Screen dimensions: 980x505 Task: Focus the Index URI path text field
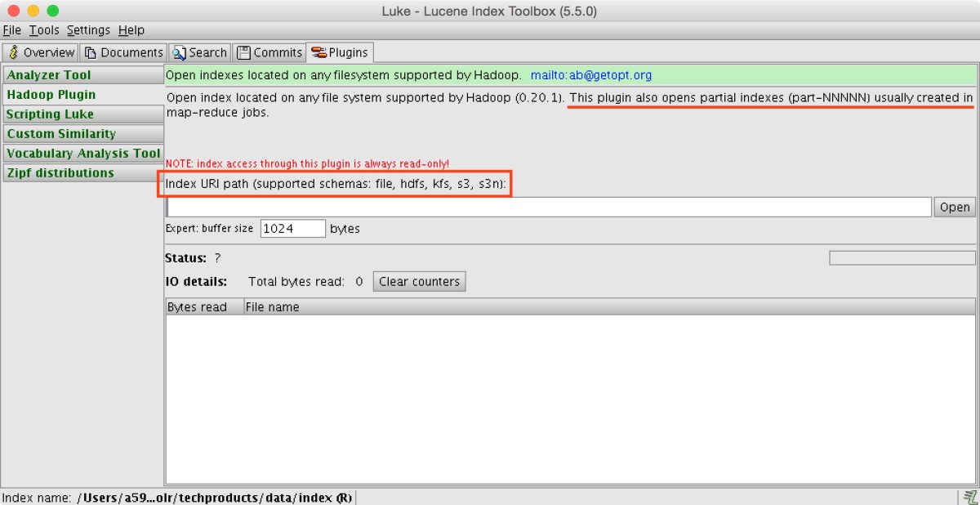coord(547,208)
